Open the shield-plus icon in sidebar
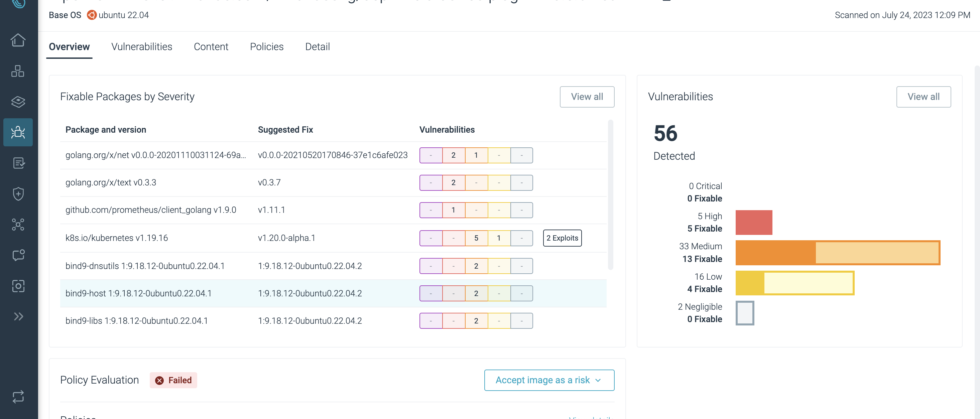The image size is (980, 419). click(x=18, y=194)
